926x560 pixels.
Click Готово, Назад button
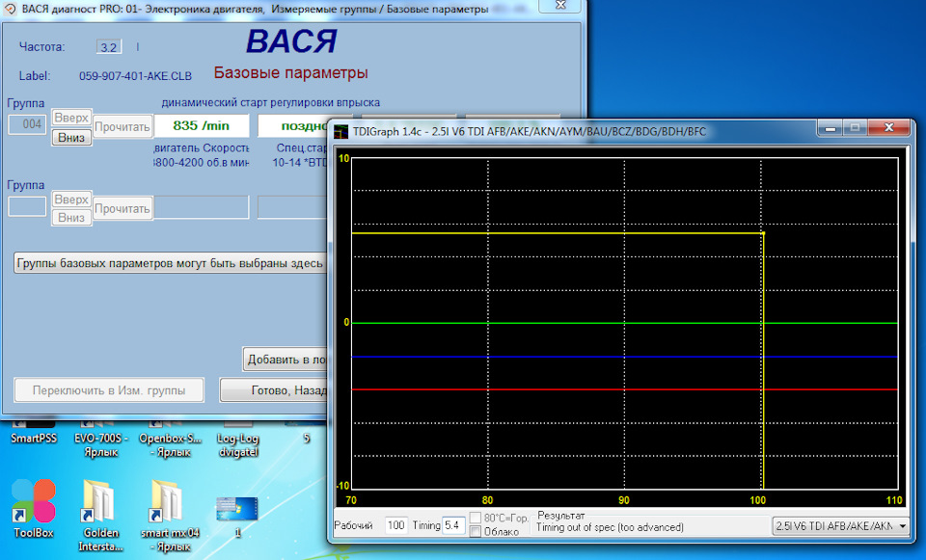tap(274, 390)
